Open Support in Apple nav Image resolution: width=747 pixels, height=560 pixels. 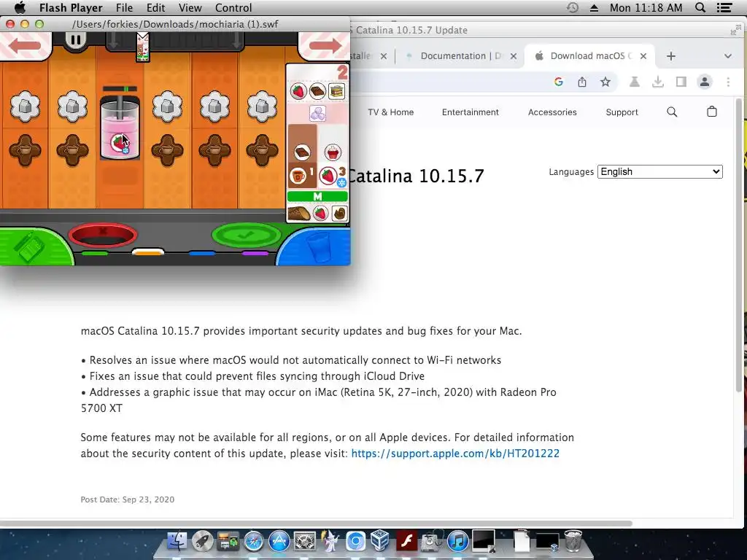622,112
